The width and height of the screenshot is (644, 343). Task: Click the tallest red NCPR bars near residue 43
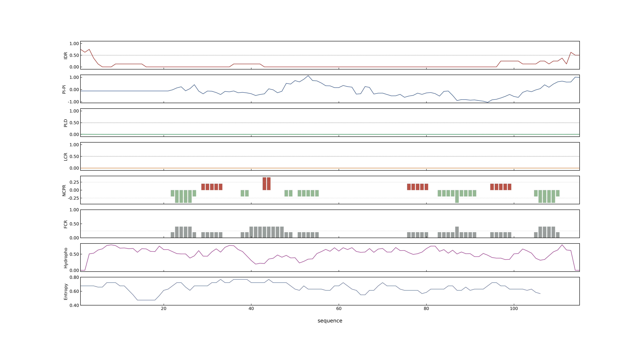coord(266,184)
